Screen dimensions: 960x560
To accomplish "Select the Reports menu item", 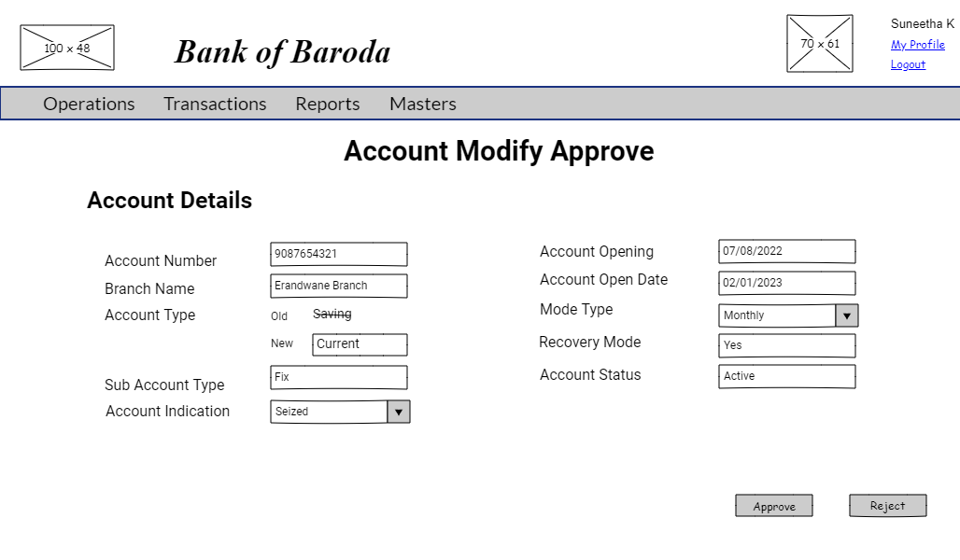I will (x=327, y=104).
